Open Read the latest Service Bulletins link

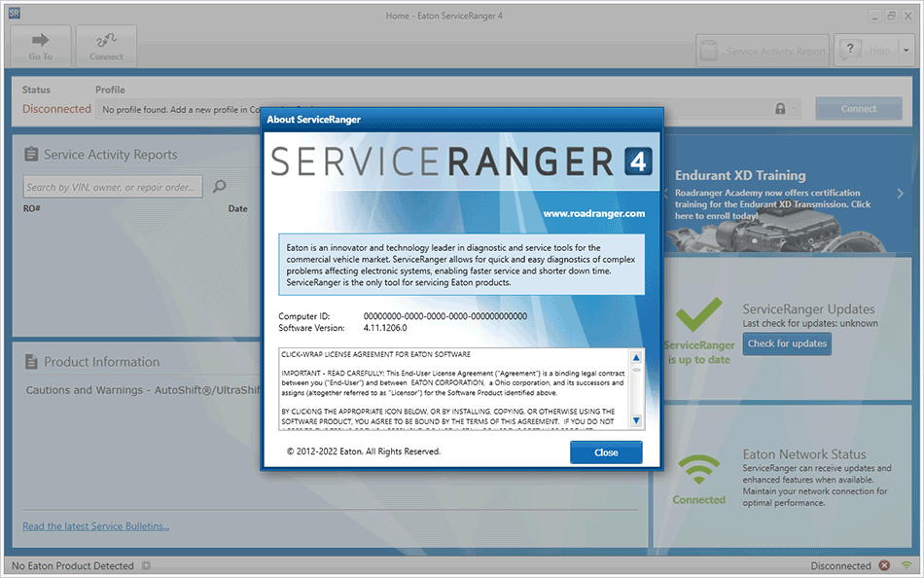pyautogui.click(x=96, y=526)
